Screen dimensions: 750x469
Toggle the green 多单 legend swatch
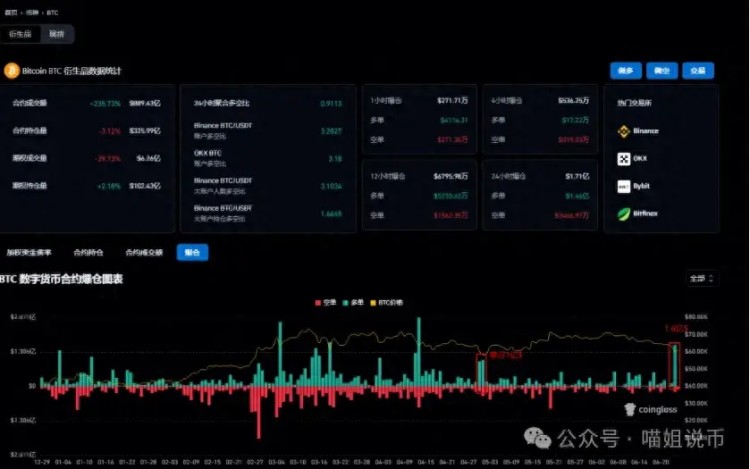click(x=345, y=303)
